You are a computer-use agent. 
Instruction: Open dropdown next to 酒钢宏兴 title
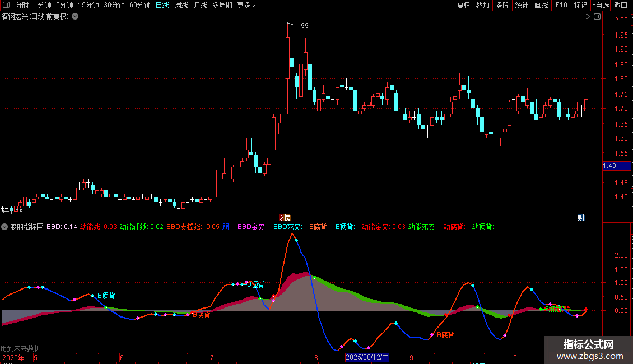tap(75, 17)
